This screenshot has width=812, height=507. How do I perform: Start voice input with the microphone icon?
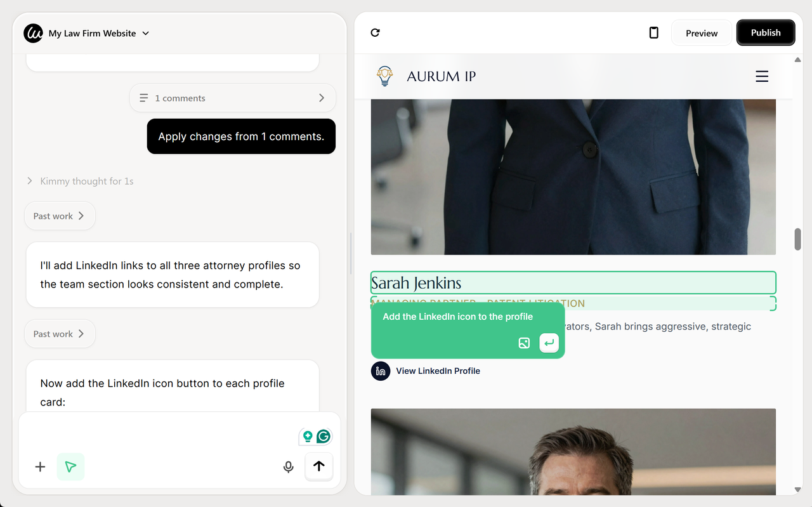point(289,466)
